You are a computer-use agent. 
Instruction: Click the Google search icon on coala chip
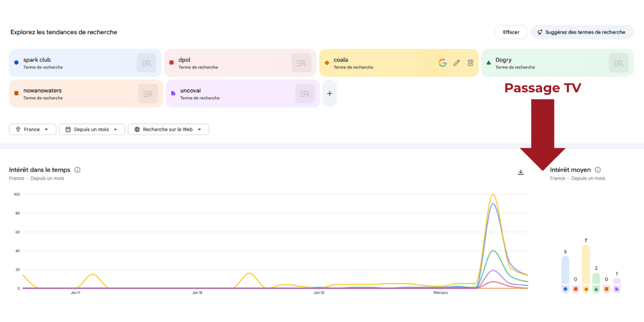click(442, 63)
